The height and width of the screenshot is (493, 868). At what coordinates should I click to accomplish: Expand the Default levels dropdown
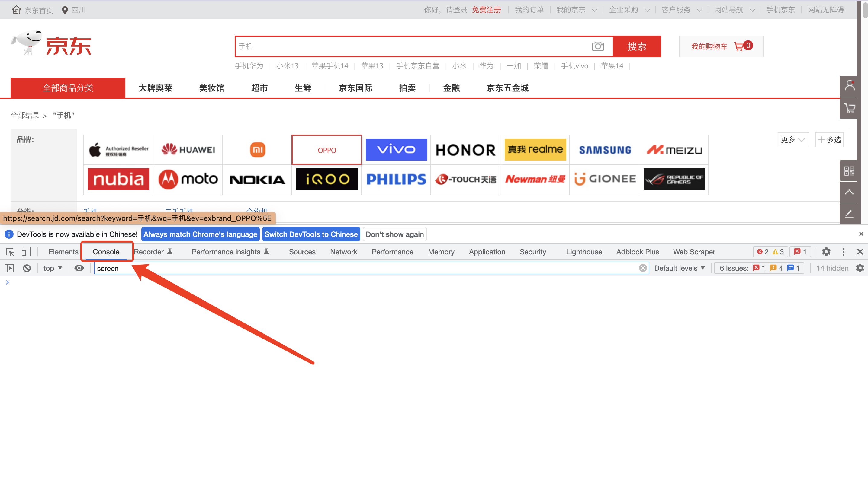point(679,268)
